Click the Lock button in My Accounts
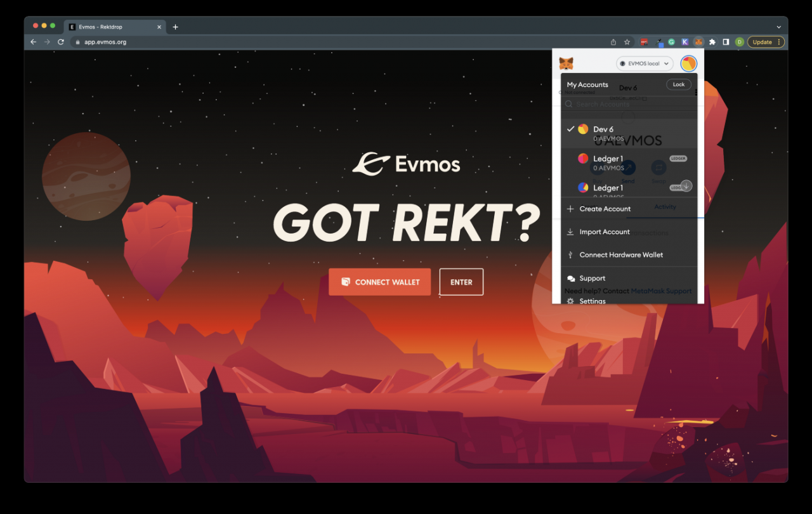812x514 pixels. pos(679,84)
